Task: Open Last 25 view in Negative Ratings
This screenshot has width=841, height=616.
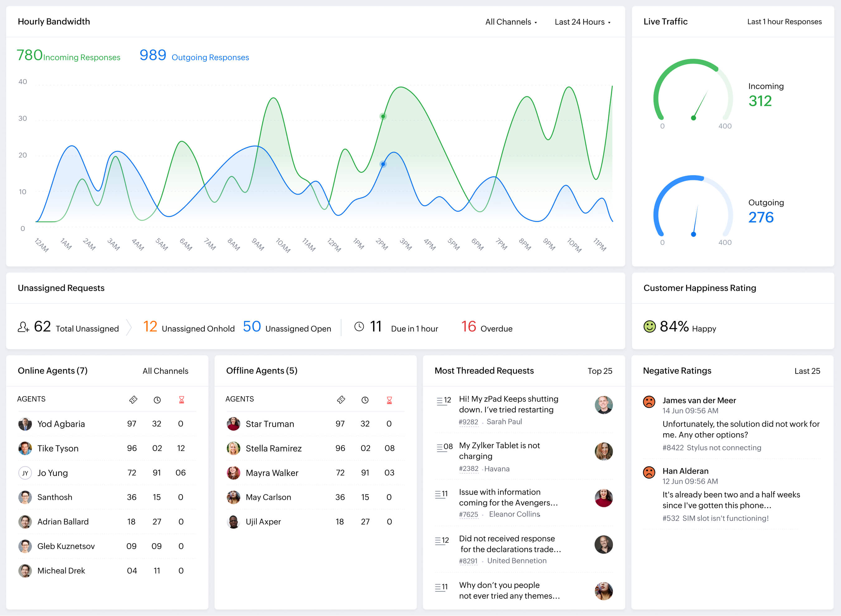Action: pyautogui.click(x=808, y=371)
